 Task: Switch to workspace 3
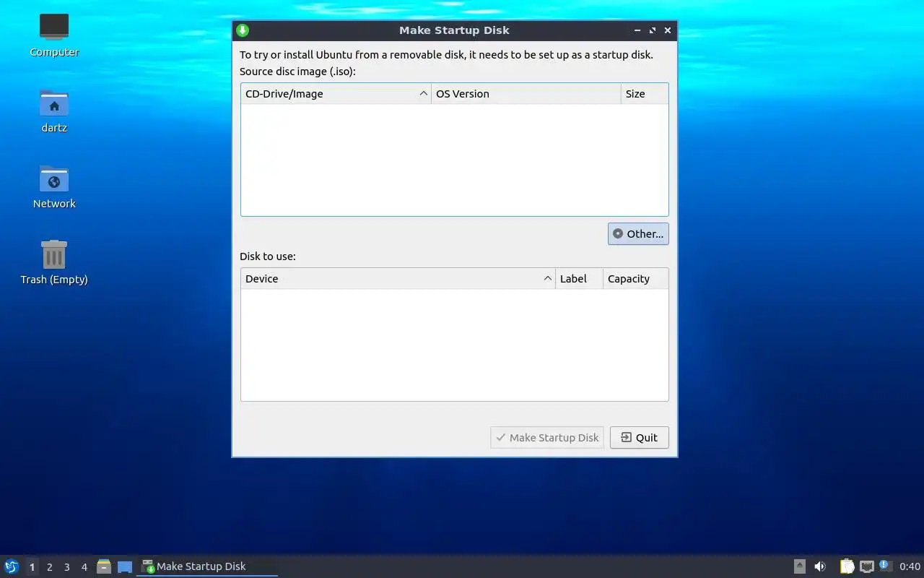(67, 567)
